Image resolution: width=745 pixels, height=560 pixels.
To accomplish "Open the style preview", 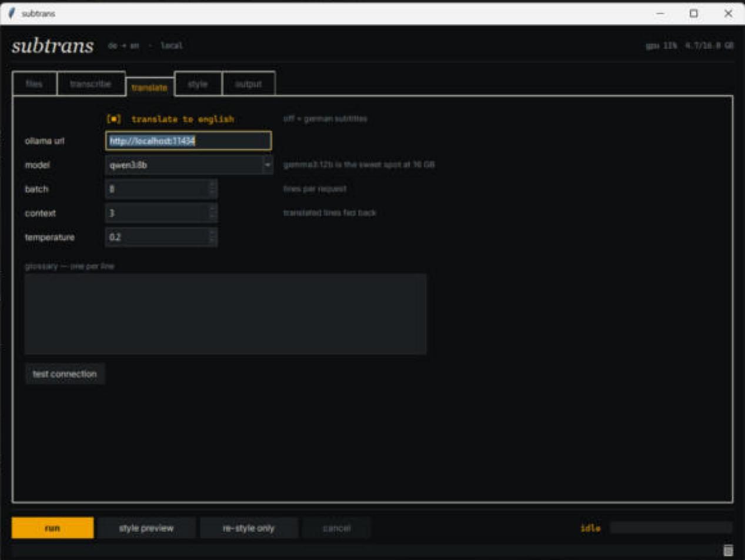I will 146,528.
